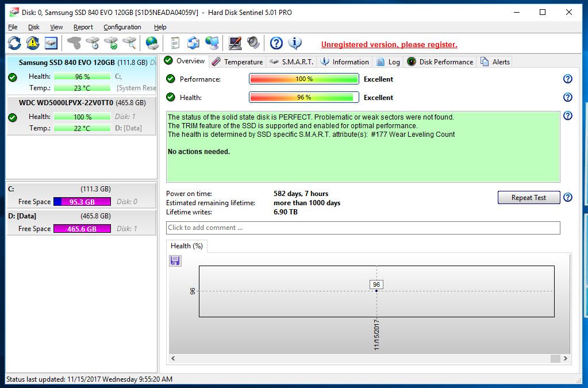
Task: Click the help icon next to Repeat Test
Action: (568, 197)
